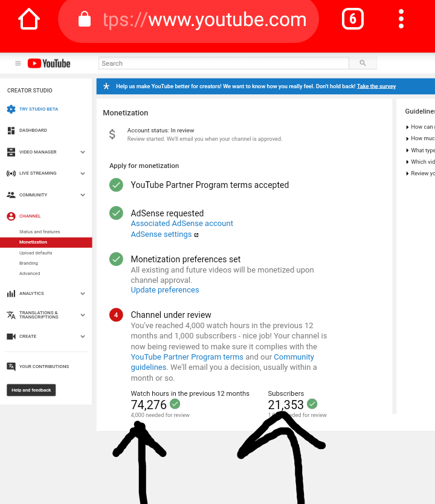Tap the padlock icon in the address bar
Image resolution: width=435 pixels, height=504 pixels.
click(85, 19)
